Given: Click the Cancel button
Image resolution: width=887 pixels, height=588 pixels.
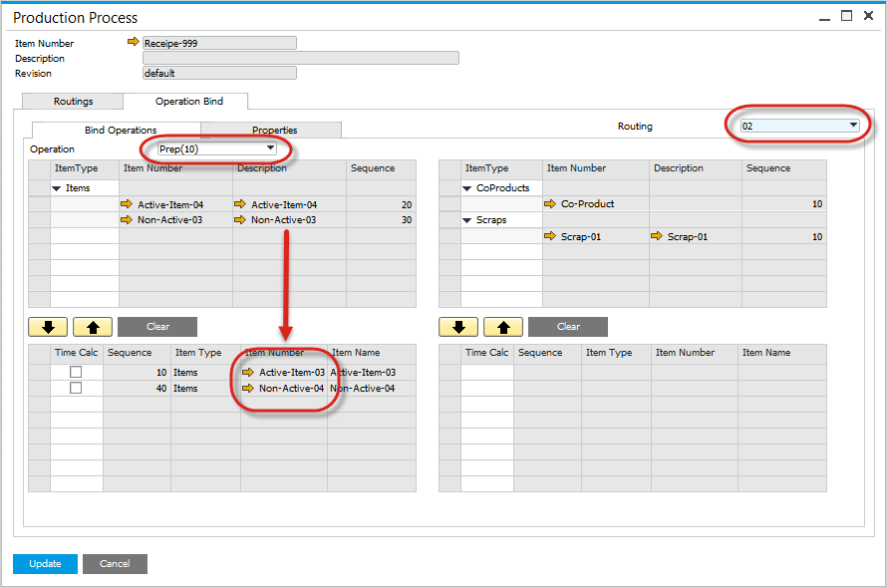Looking at the screenshot, I should point(115,564).
